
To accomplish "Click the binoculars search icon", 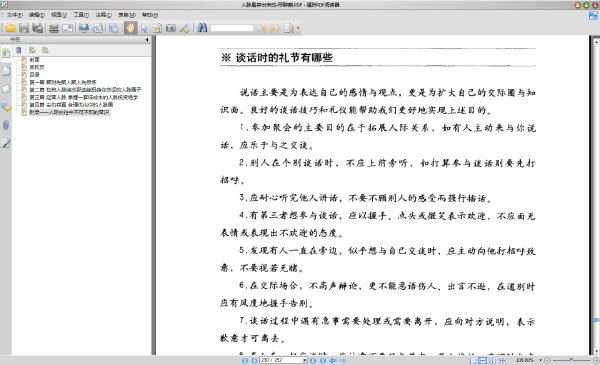I will pyautogui.click(x=202, y=28).
